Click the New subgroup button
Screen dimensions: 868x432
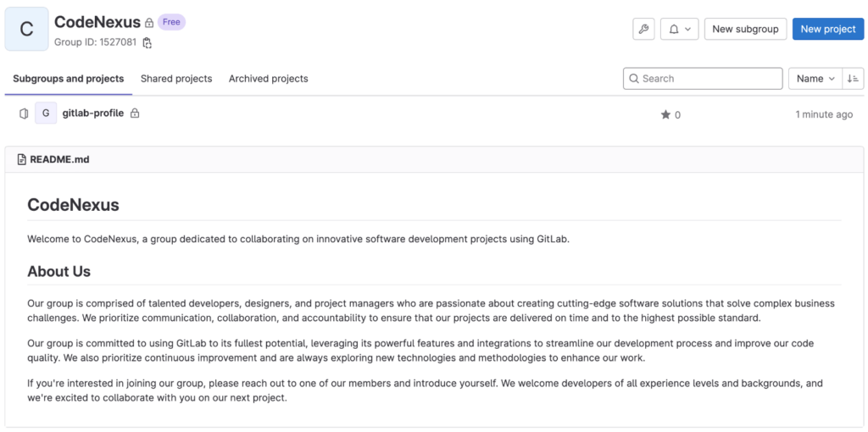[x=745, y=30]
